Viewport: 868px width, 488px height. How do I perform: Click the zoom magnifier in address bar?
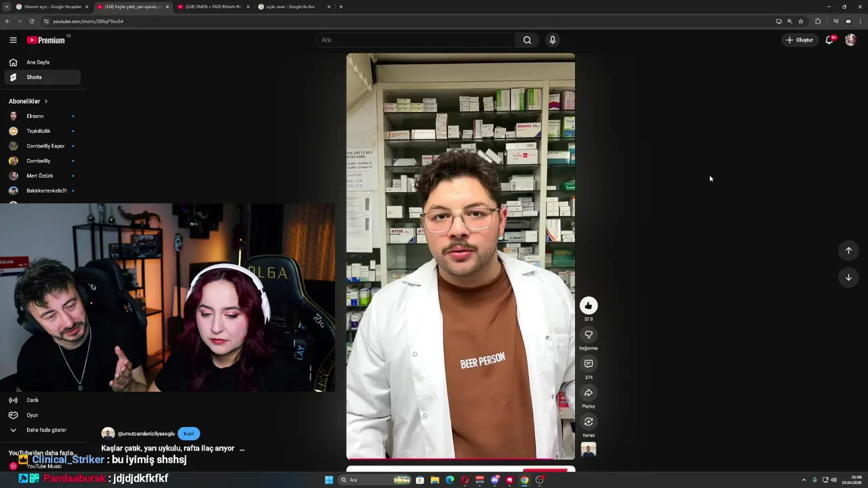[x=789, y=21]
